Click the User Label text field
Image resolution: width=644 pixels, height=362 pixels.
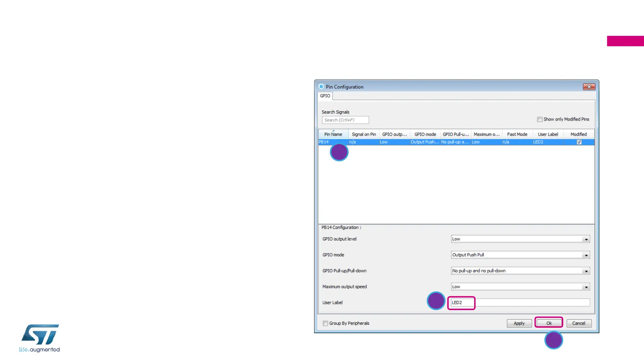click(x=521, y=303)
